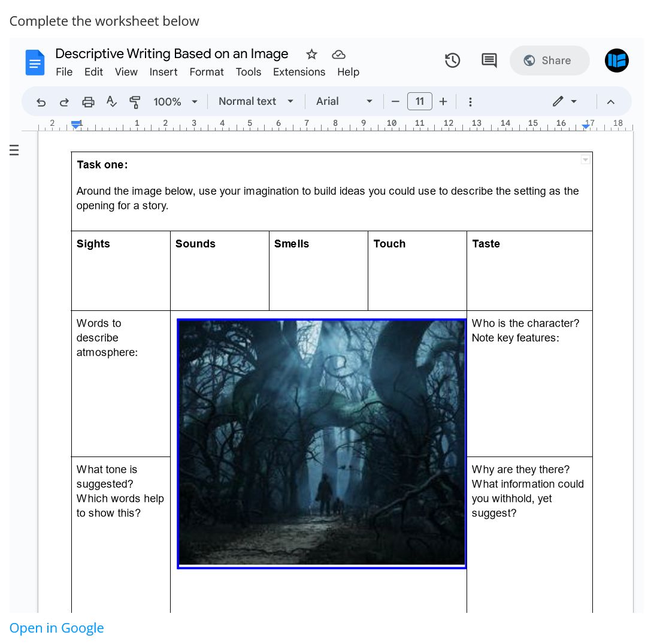
Task: Open the Arial font dropdown
Action: click(344, 102)
